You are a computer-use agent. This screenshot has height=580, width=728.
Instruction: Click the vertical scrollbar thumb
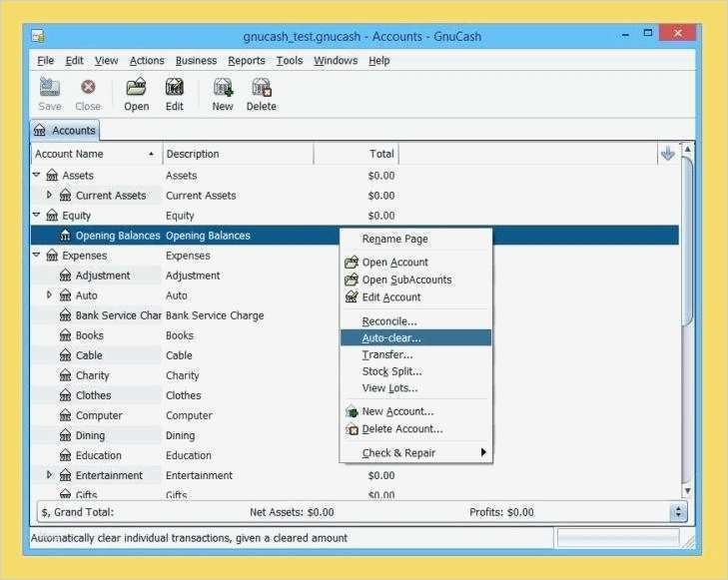[688, 242]
